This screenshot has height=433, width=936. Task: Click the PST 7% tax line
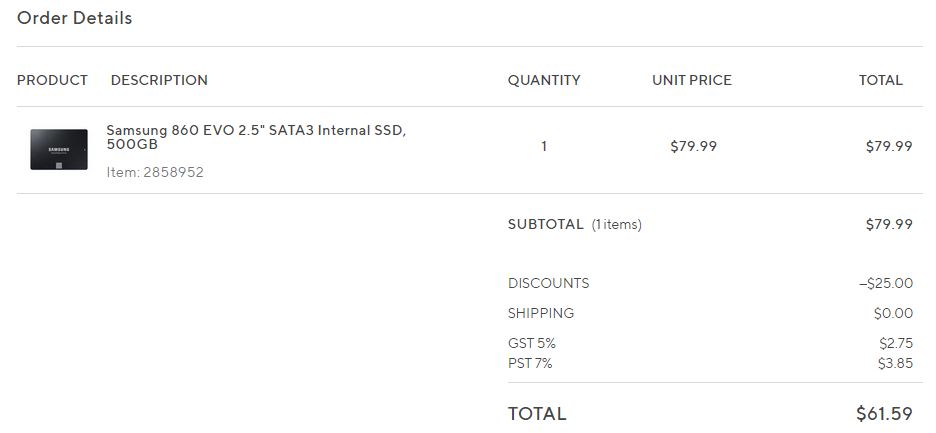click(x=530, y=363)
